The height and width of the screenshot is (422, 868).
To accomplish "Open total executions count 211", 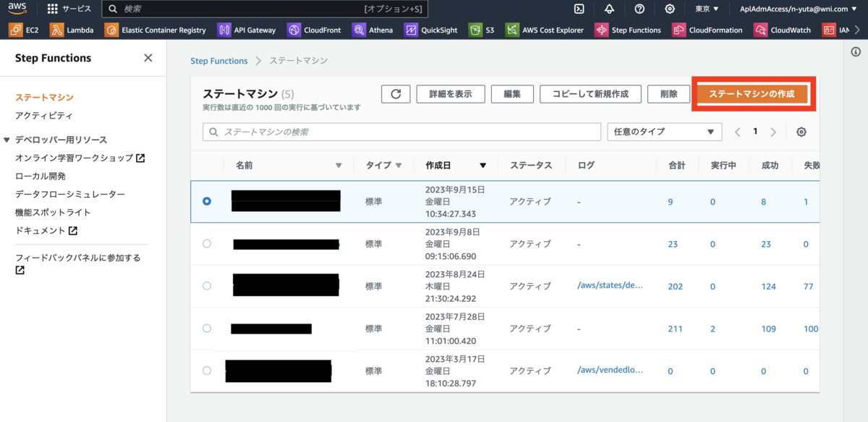I will (675, 329).
